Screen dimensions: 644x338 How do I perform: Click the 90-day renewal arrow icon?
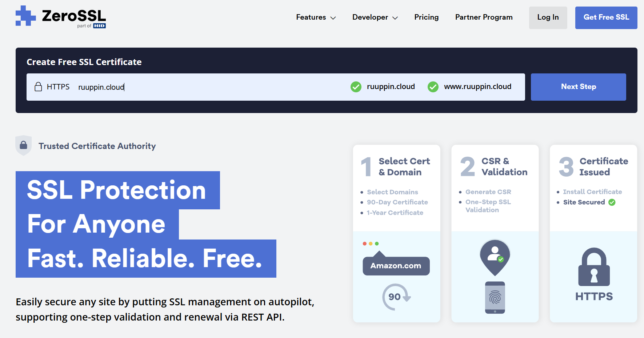[x=396, y=296]
